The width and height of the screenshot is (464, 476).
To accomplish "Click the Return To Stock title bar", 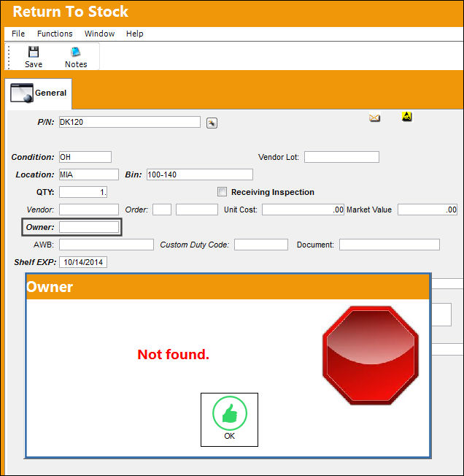I will click(232, 13).
